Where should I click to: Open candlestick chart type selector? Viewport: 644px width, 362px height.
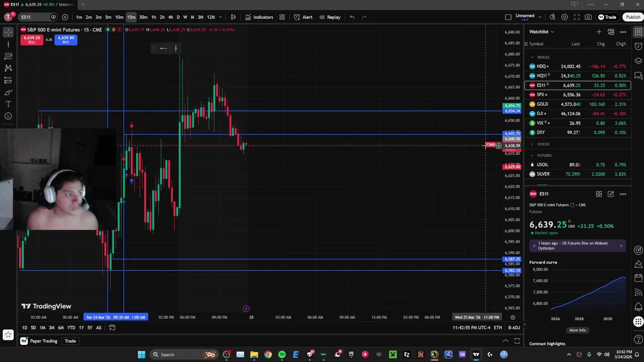coord(233,17)
